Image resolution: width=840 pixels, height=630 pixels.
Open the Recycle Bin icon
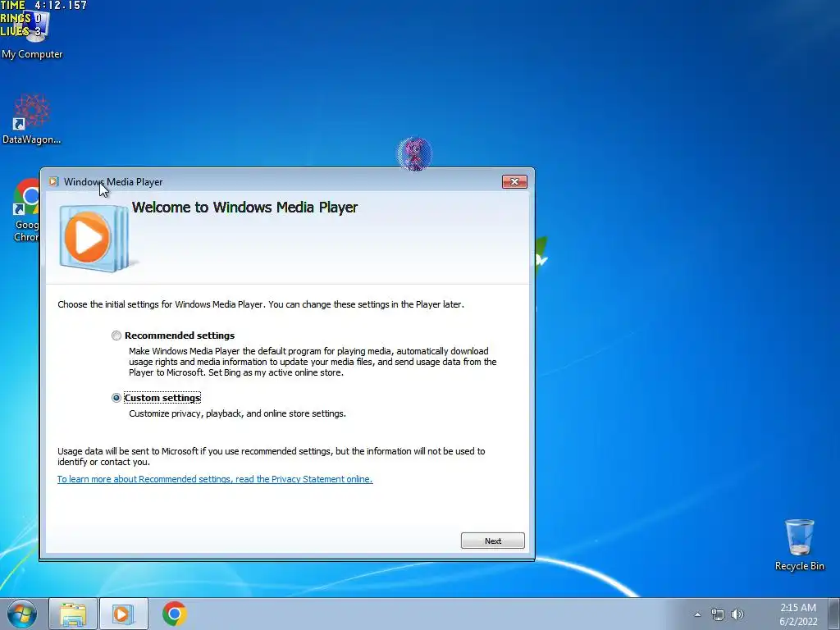click(x=799, y=545)
